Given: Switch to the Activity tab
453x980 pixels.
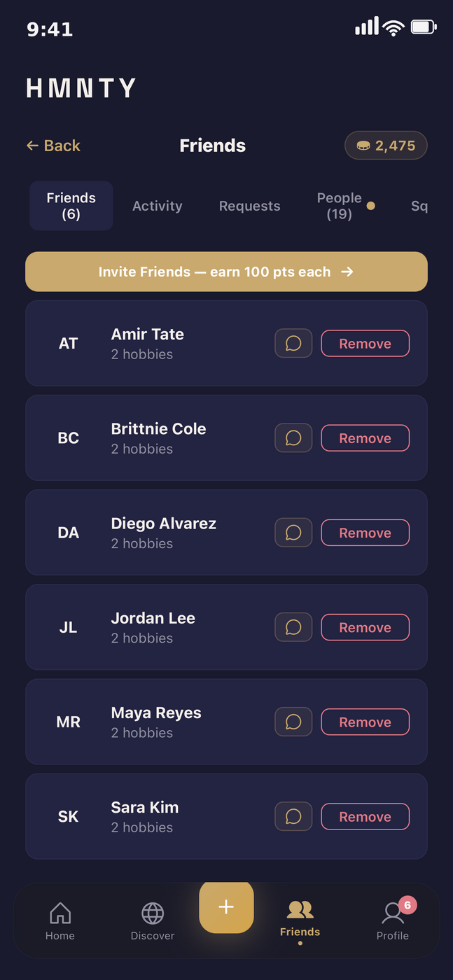Looking at the screenshot, I should pyautogui.click(x=158, y=206).
